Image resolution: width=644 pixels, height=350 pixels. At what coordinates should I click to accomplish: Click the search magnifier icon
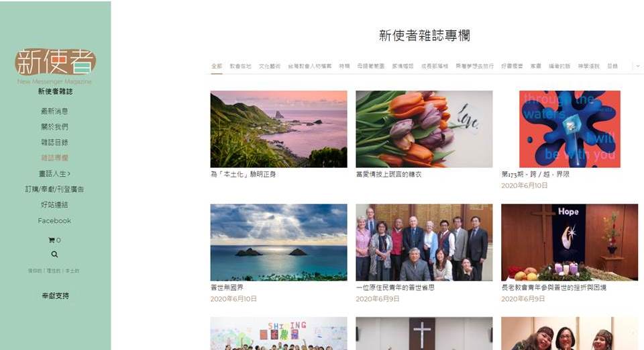click(54, 255)
